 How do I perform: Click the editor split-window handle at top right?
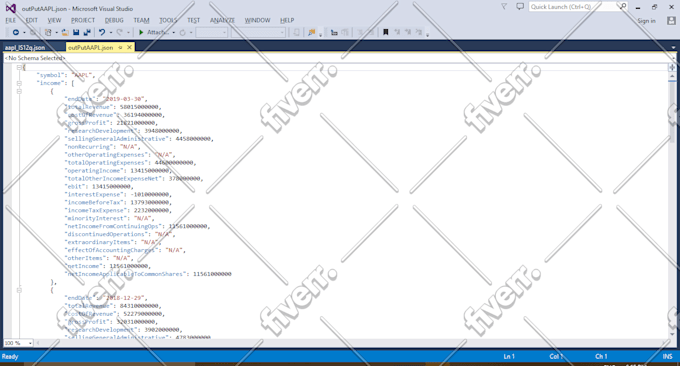pyautogui.click(x=672, y=67)
